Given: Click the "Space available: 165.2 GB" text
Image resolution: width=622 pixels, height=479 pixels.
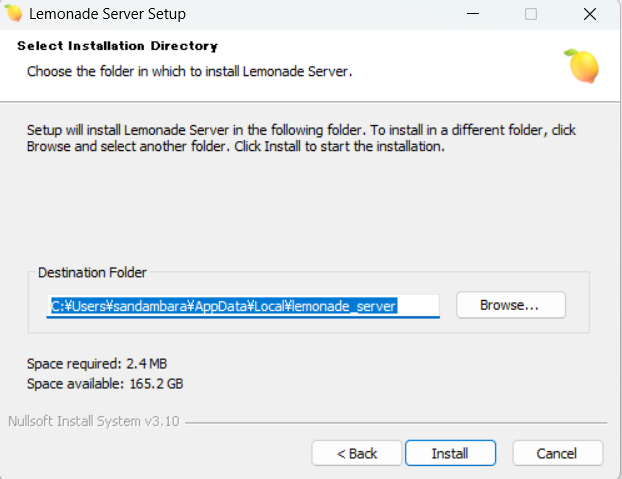Looking at the screenshot, I should pyautogui.click(x=105, y=383).
